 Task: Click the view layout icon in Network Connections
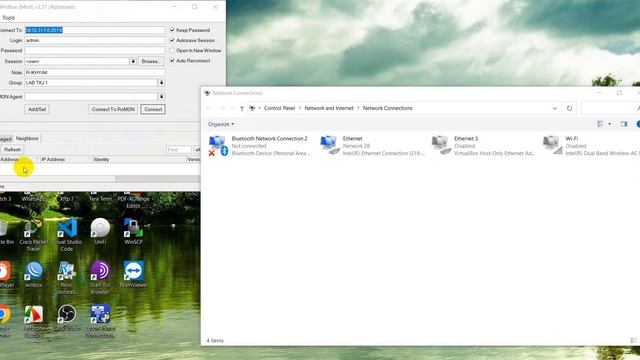click(600, 124)
